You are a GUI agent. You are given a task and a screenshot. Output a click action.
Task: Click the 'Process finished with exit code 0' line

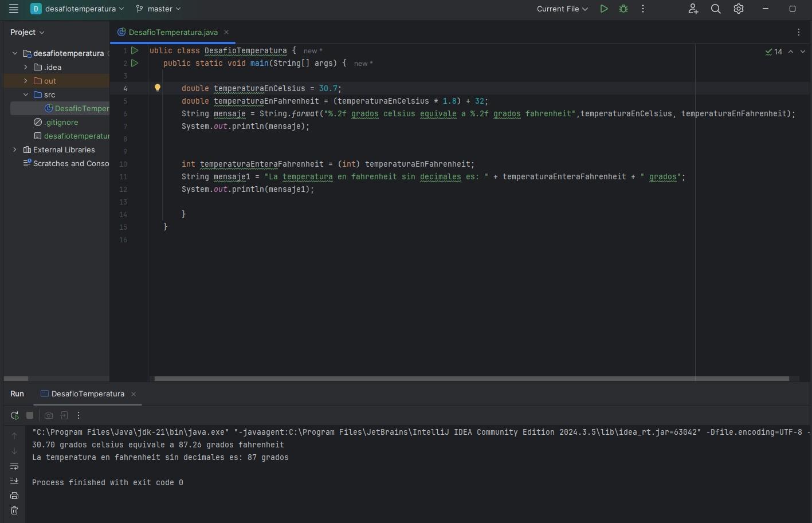click(x=108, y=482)
